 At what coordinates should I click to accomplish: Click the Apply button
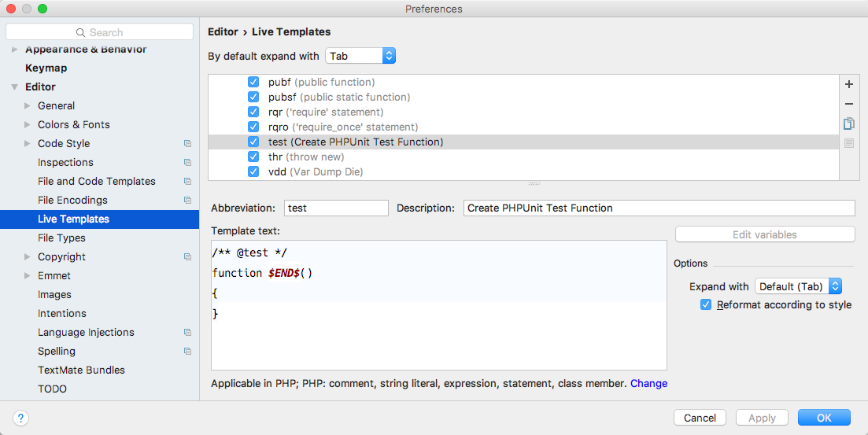click(762, 418)
